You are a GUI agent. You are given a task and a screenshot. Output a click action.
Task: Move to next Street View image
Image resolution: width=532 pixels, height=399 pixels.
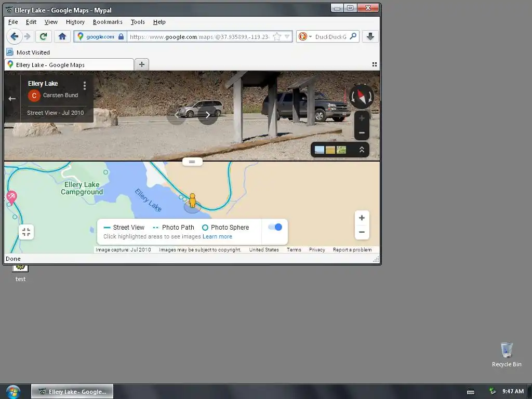pyautogui.click(x=208, y=115)
